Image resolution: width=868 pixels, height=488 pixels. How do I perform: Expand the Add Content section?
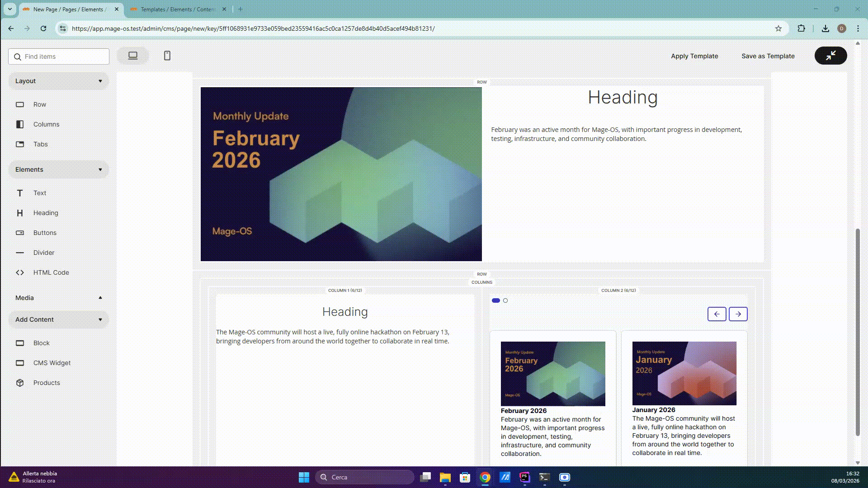[100, 319]
